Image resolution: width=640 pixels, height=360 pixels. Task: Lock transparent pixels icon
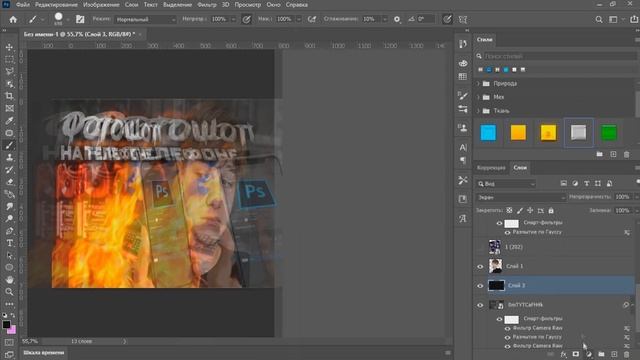coord(509,211)
